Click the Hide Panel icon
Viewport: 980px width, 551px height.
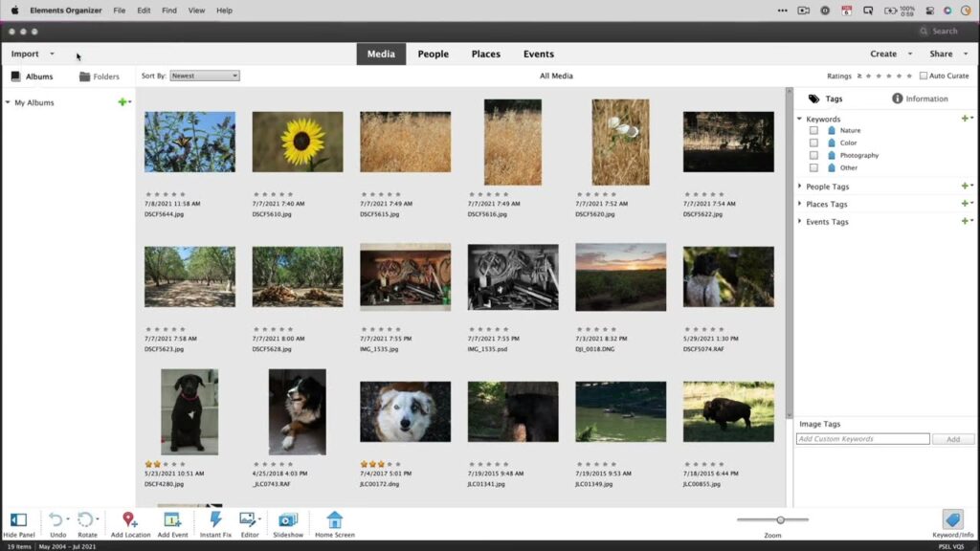click(18, 519)
